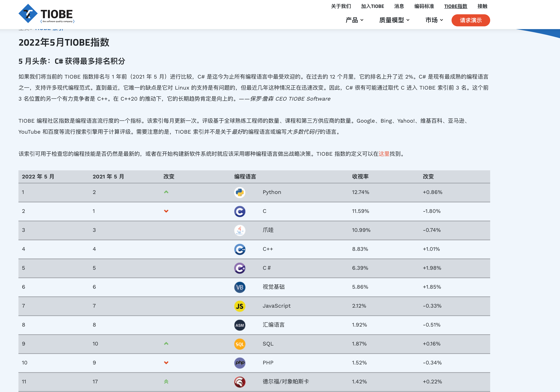Click the Delphi/Object Pascal icon

point(239,382)
